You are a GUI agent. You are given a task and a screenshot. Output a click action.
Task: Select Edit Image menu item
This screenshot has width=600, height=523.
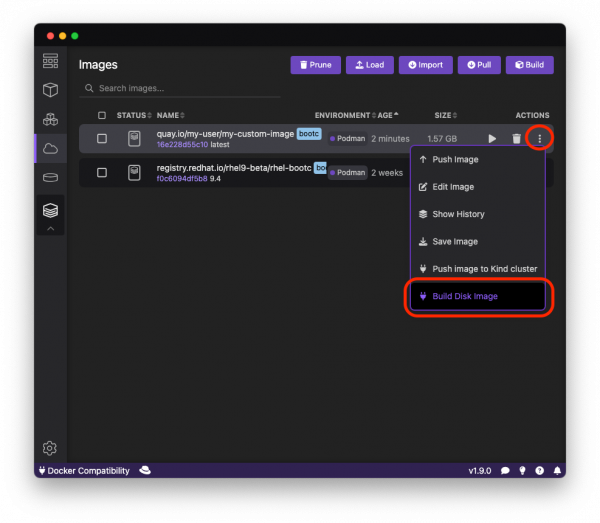478,187
